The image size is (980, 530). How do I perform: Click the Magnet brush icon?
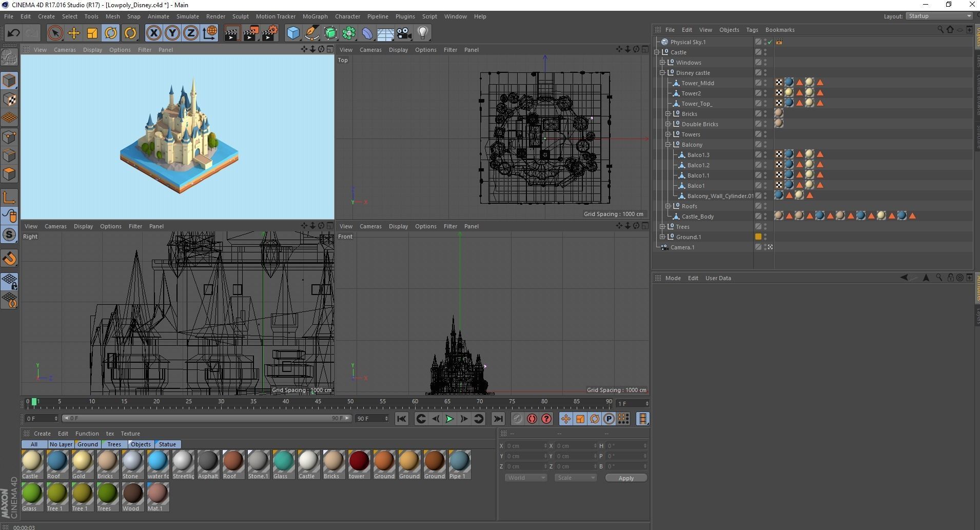[x=9, y=259]
